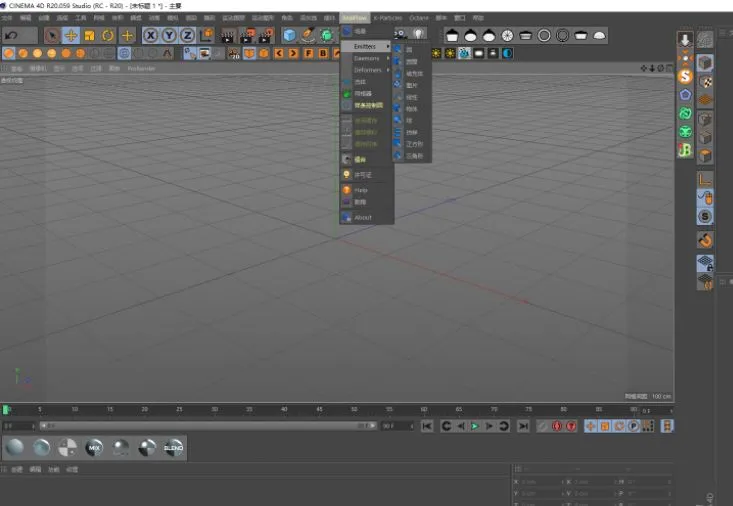Click the X position coordinate field
Viewport: 733px width, 506px height.
(540, 482)
